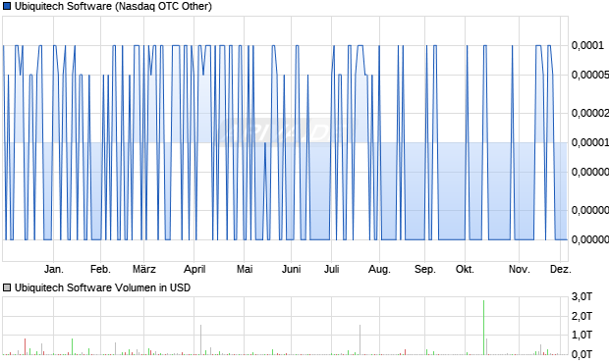This screenshot has height=364, width=609.
Task: Click the '0,0001' price axis value
Action: (x=587, y=45)
